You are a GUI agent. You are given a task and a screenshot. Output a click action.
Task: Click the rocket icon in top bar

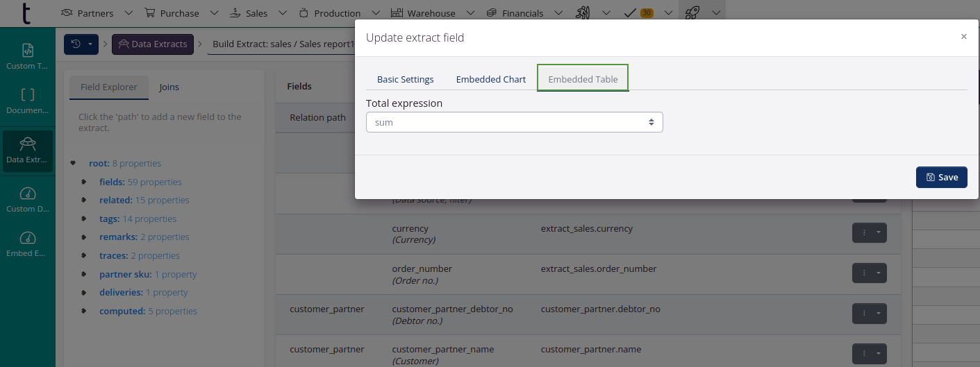pos(692,12)
